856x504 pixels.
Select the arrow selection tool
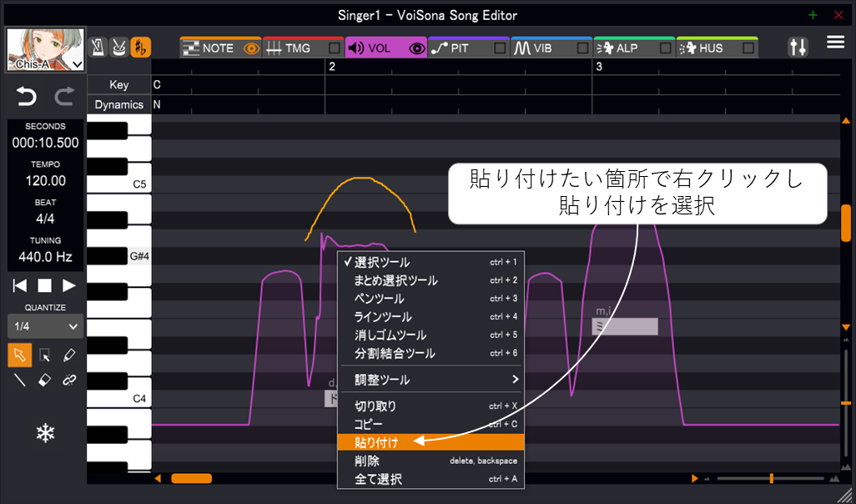coord(20,355)
